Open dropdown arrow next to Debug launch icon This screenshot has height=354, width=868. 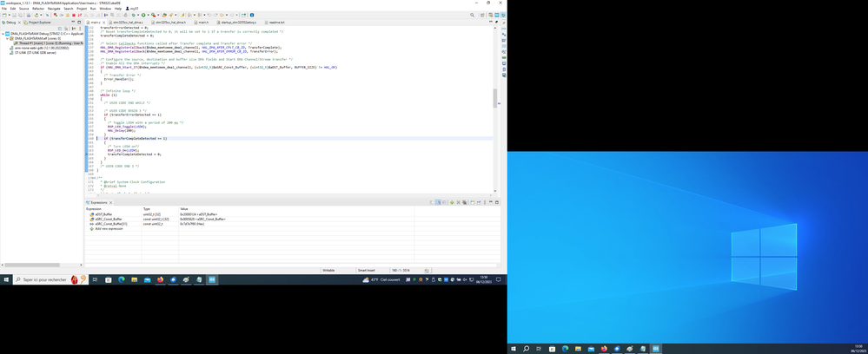138,15
